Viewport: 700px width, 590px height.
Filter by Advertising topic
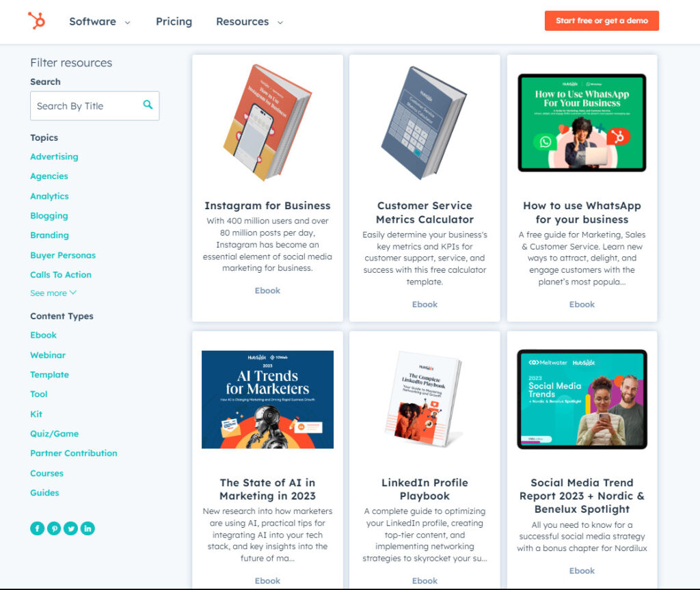click(x=54, y=157)
